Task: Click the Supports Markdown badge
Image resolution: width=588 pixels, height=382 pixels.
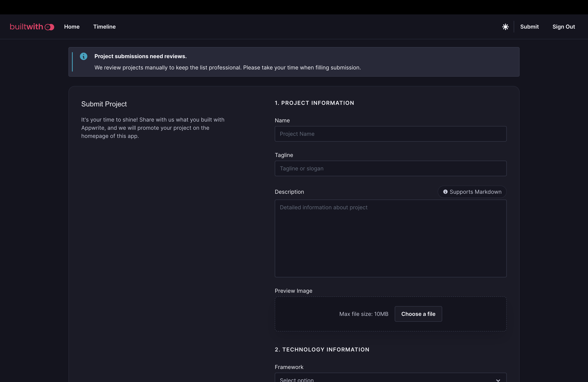Action: coord(472,192)
